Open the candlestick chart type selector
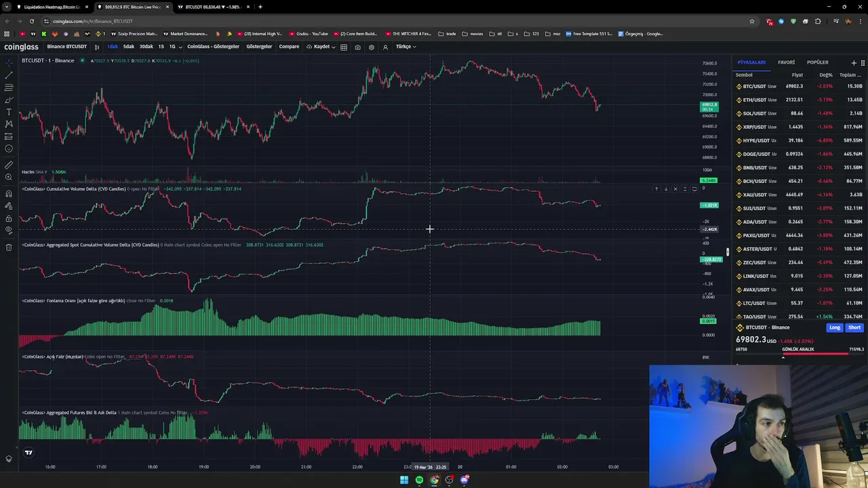This screenshot has height=488, width=868. pos(97,47)
